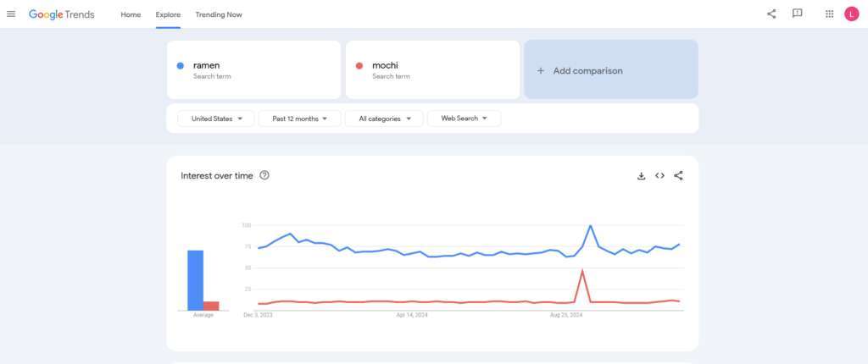
Task: Open the user account avatar
Action: pos(851,14)
